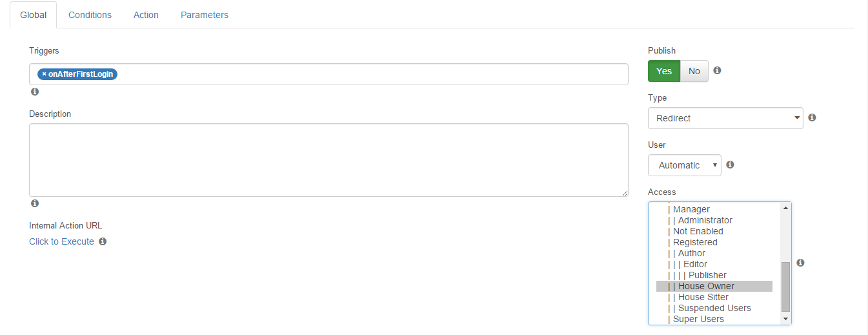Click the info icon next to Publish
This screenshot has height=335, width=868.
pyautogui.click(x=717, y=70)
